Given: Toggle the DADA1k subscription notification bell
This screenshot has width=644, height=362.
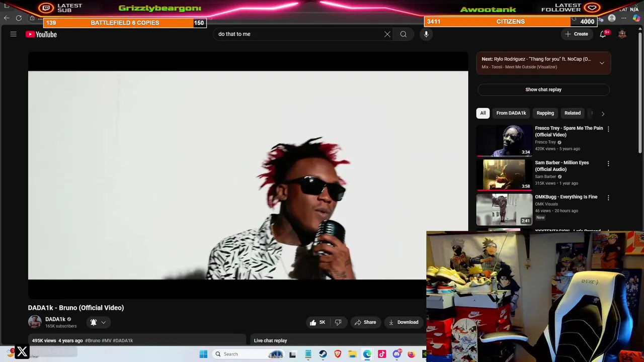Looking at the screenshot, I should click(98, 322).
